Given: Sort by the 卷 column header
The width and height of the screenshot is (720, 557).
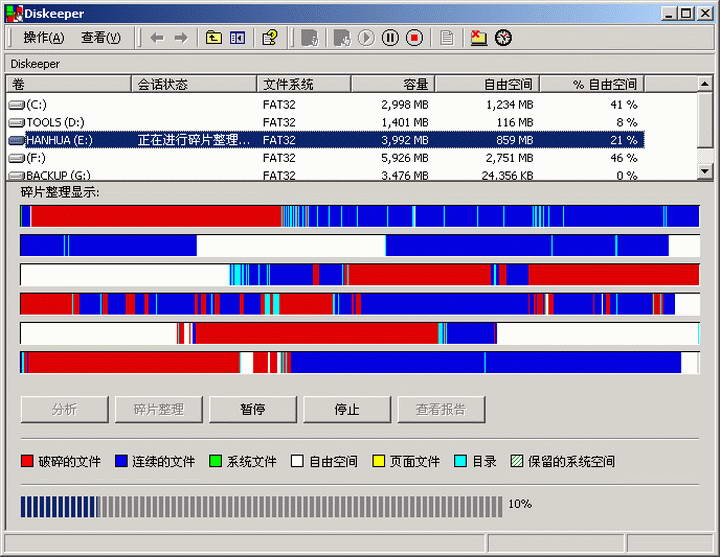Looking at the screenshot, I should (x=68, y=84).
